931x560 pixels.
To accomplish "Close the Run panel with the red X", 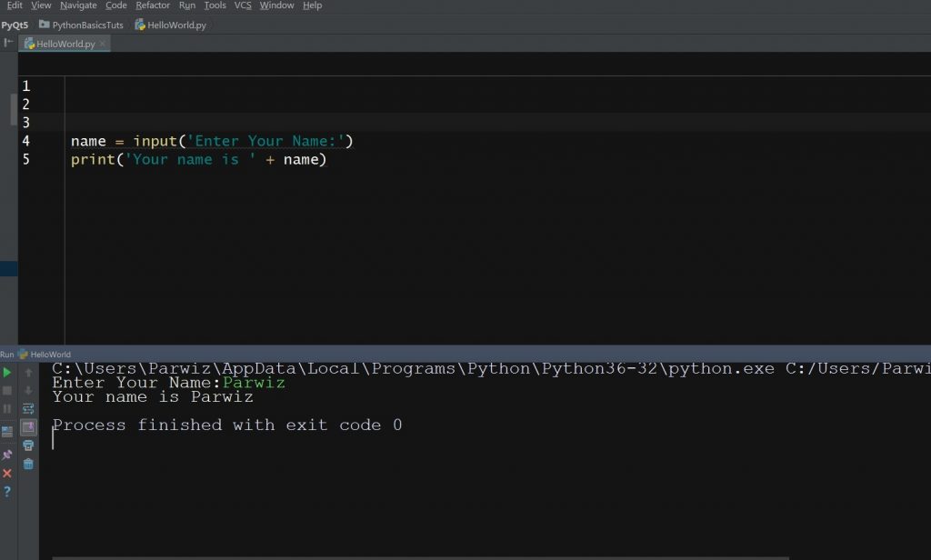I will click(x=7, y=474).
